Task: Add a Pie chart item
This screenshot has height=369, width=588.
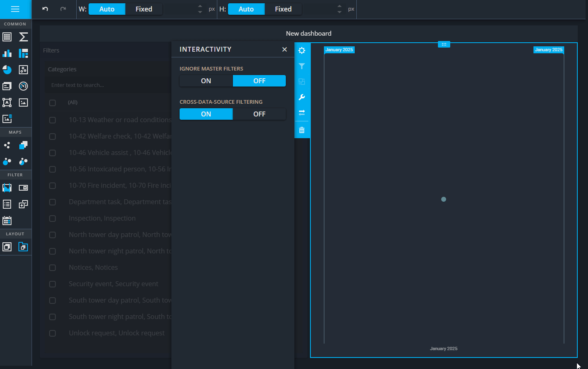Action: point(7,70)
